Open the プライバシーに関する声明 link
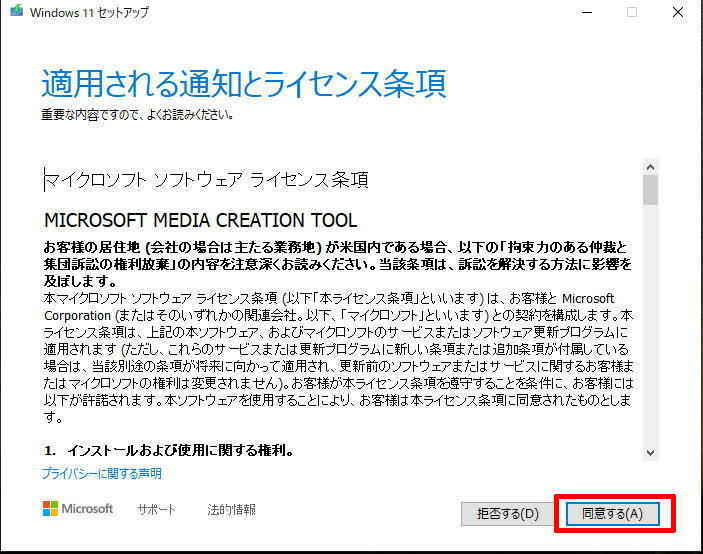This screenshot has width=703, height=554. point(102,473)
